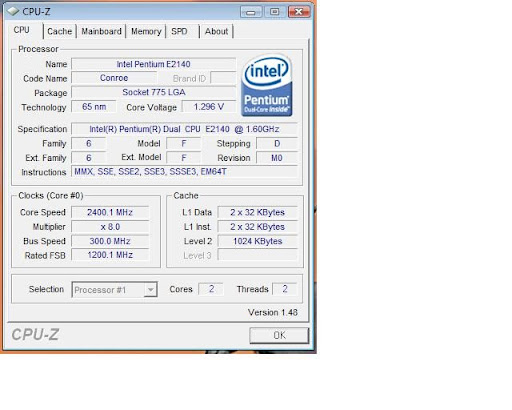The image size is (512, 410).
Task: Open the Mainboard tab
Action: point(101,31)
